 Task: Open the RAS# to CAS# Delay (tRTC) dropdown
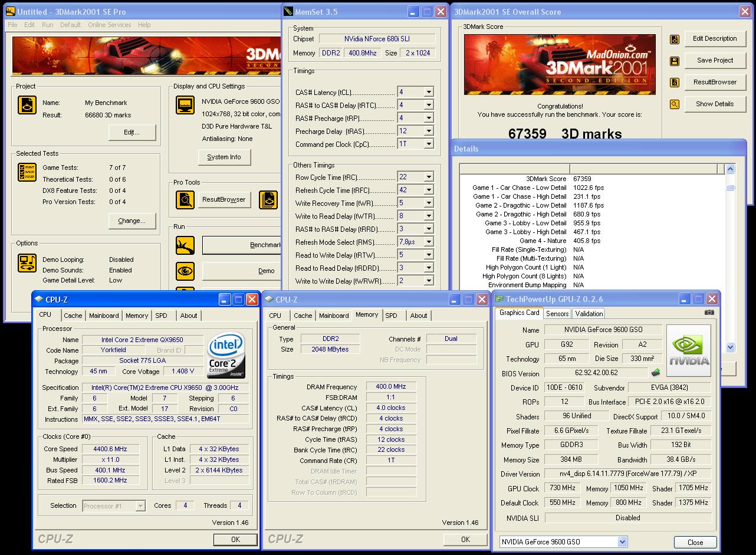[429, 105]
